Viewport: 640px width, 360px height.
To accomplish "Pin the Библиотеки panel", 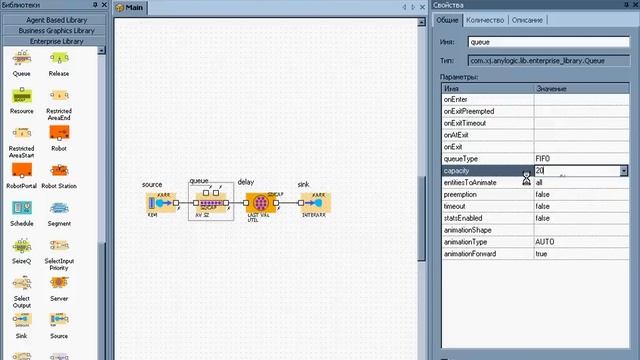I will point(95,5).
